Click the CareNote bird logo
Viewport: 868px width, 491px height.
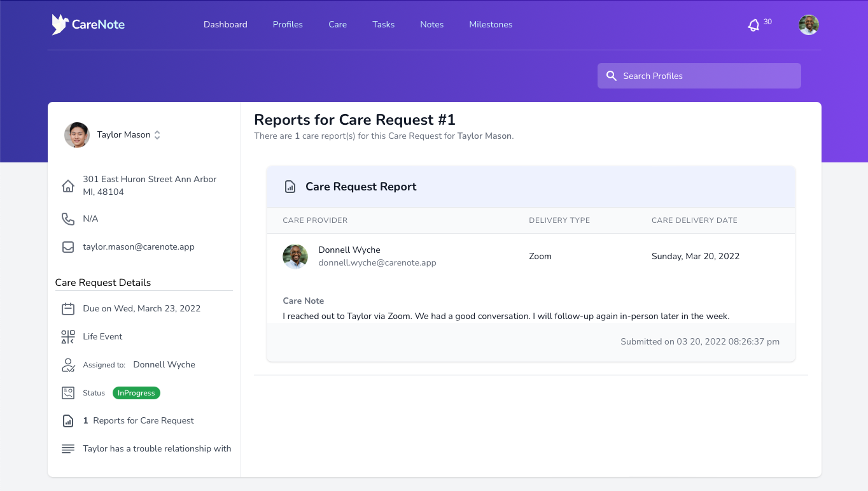click(x=59, y=24)
